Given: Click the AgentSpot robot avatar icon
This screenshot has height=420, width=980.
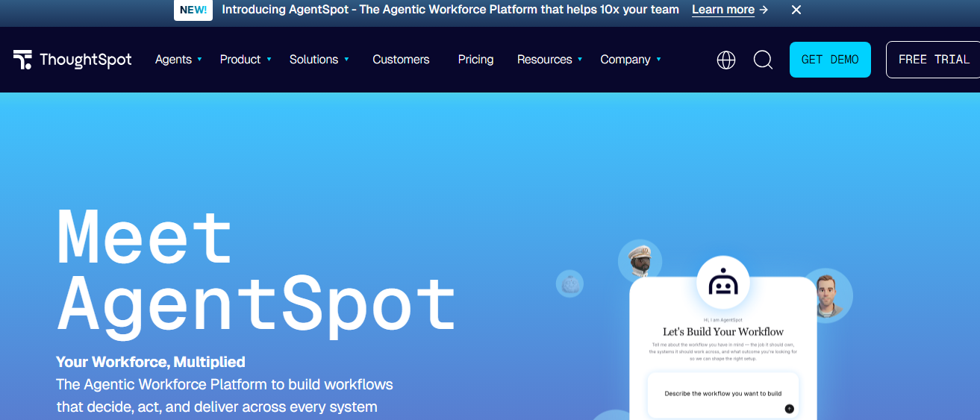Looking at the screenshot, I should 723,283.
